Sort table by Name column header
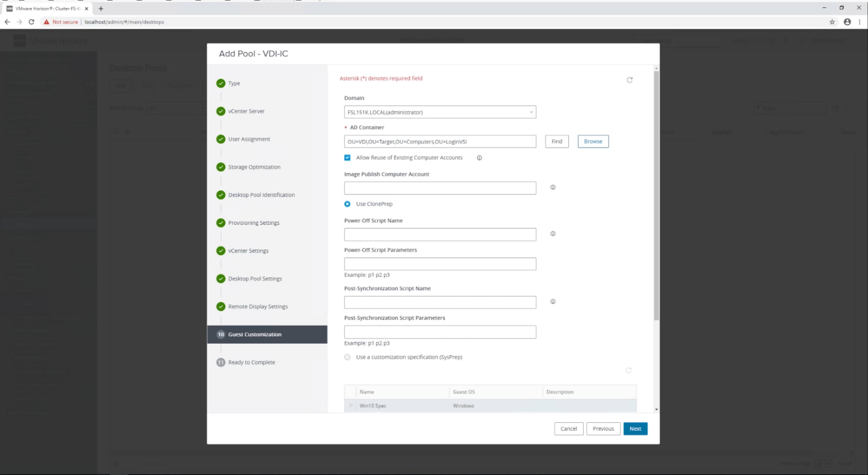The height and width of the screenshot is (475, 868). click(x=367, y=392)
